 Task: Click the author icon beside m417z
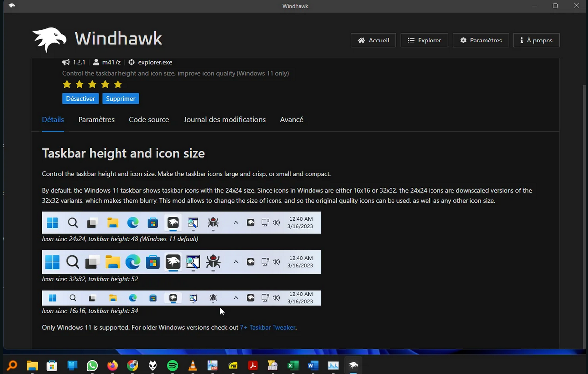[96, 62]
